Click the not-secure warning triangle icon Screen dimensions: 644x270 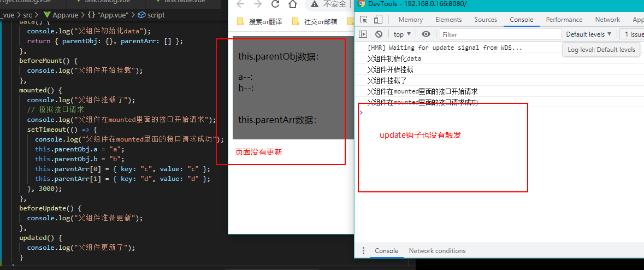point(315,4)
